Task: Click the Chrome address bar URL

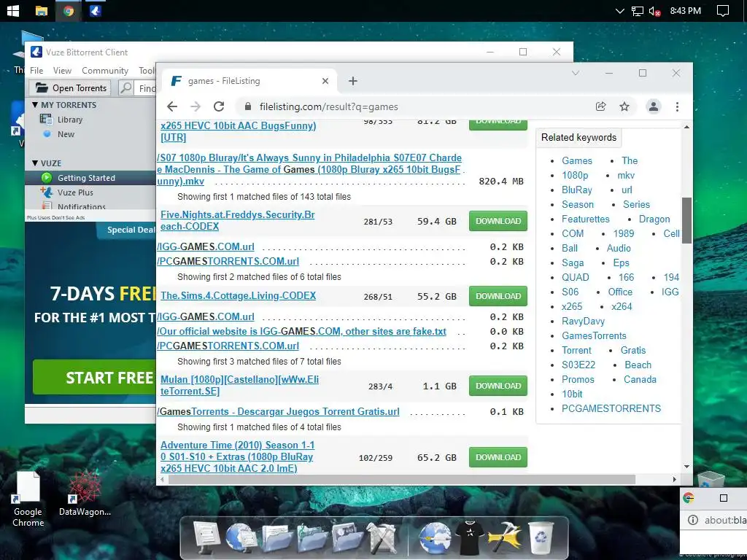Action: (329, 106)
